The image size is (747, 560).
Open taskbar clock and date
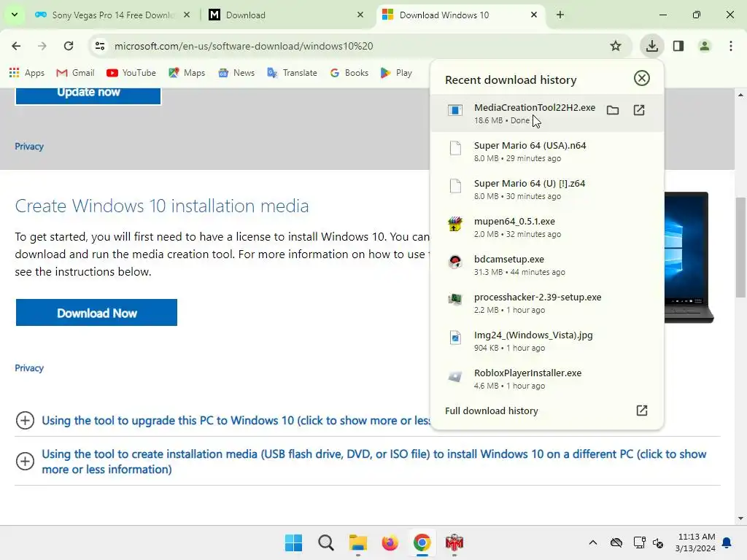(x=695, y=542)
